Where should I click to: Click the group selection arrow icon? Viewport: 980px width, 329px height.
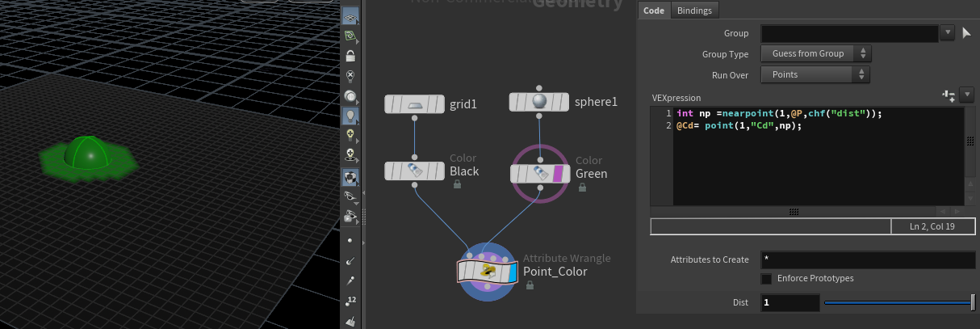968,33
